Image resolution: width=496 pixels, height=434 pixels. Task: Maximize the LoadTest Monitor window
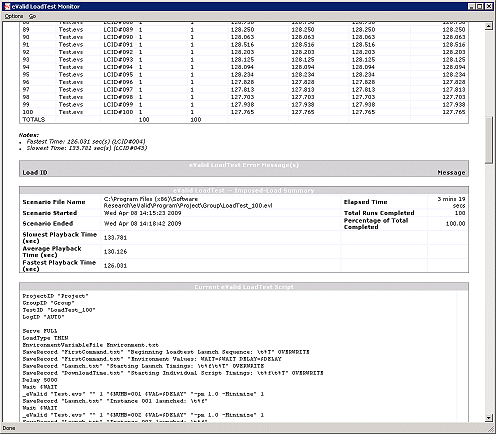click(x=480, y=6)
